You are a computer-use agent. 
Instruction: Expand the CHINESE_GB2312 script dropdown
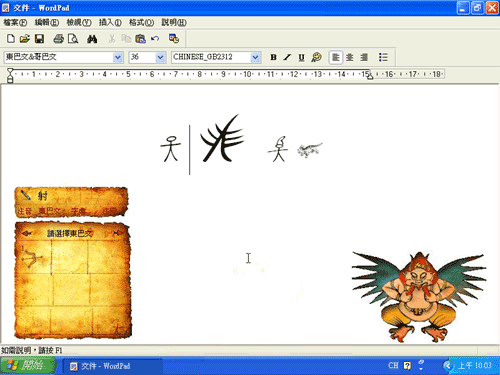pyautogui.click(x=255, y=57)
